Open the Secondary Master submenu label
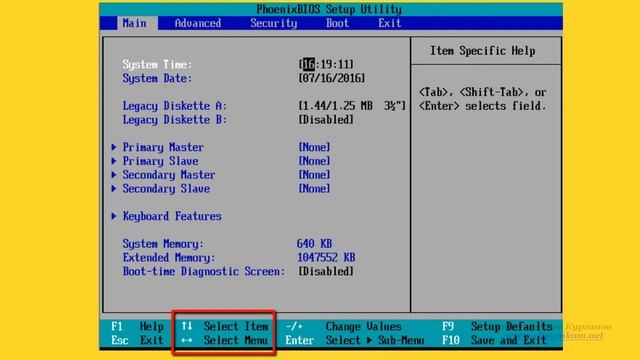The height and width of the screenshot is (360, 640). (169, 175)
